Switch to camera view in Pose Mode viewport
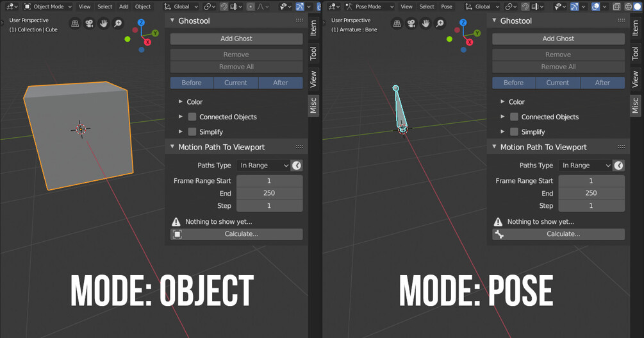The width and height of the screenshot is (644, 338). pyautogui.click(x=411, y=24)
